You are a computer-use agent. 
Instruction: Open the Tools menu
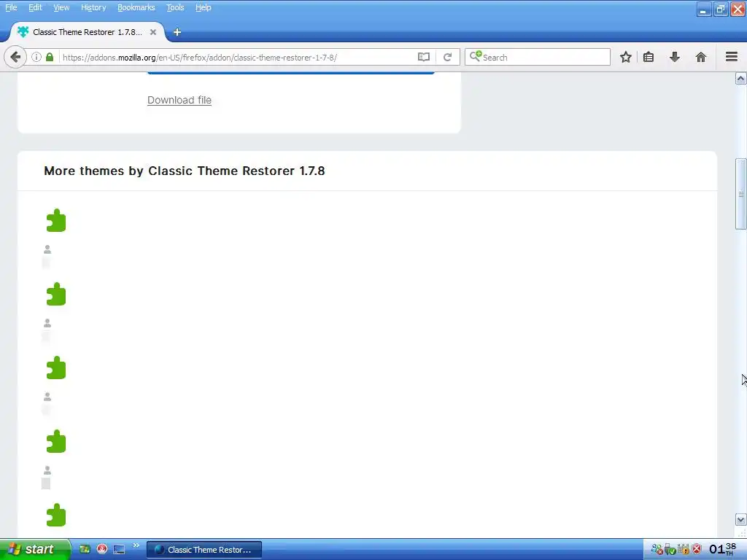pyautogui.click(x=175, y=7)
